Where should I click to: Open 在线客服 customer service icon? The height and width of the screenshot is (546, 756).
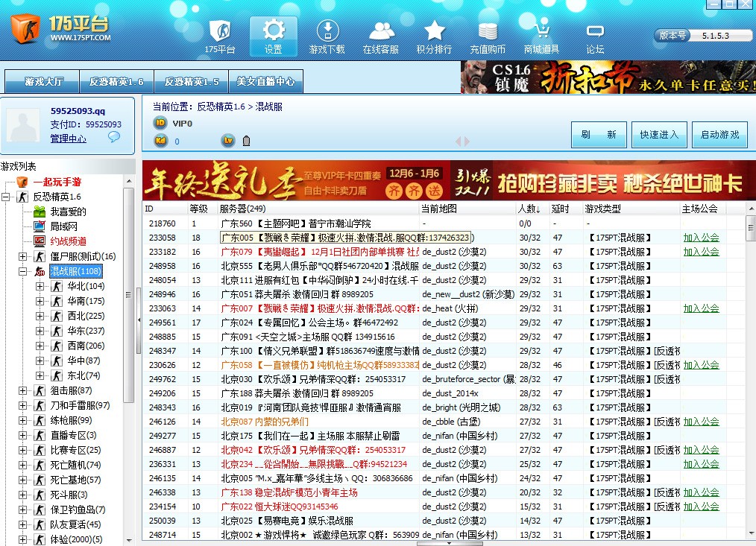(x=381, y=37)
